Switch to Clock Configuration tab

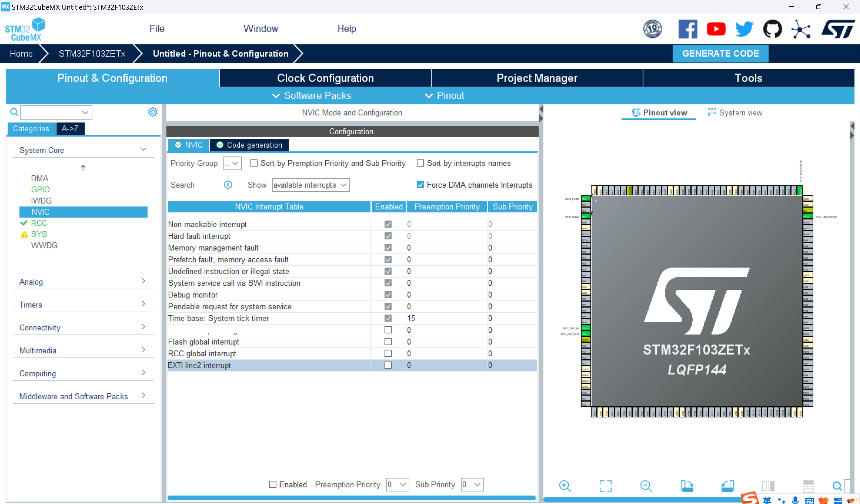tap(325, 78)
